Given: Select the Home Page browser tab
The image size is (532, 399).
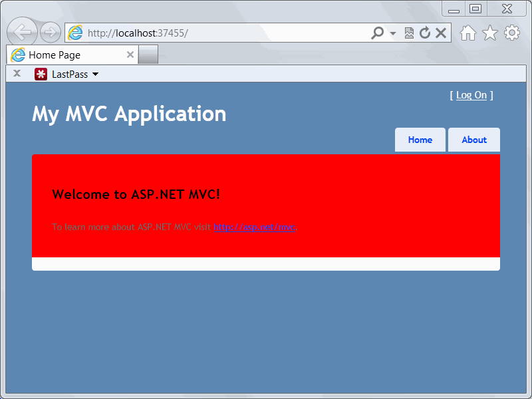Looking at the screenshot, I should (72, 55).
